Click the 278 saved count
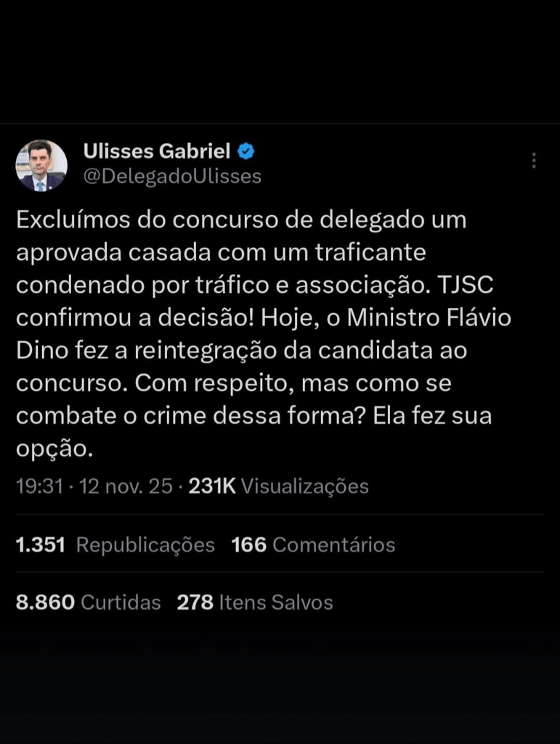Viewport: 560px width, 744px height. coord(195,602)
